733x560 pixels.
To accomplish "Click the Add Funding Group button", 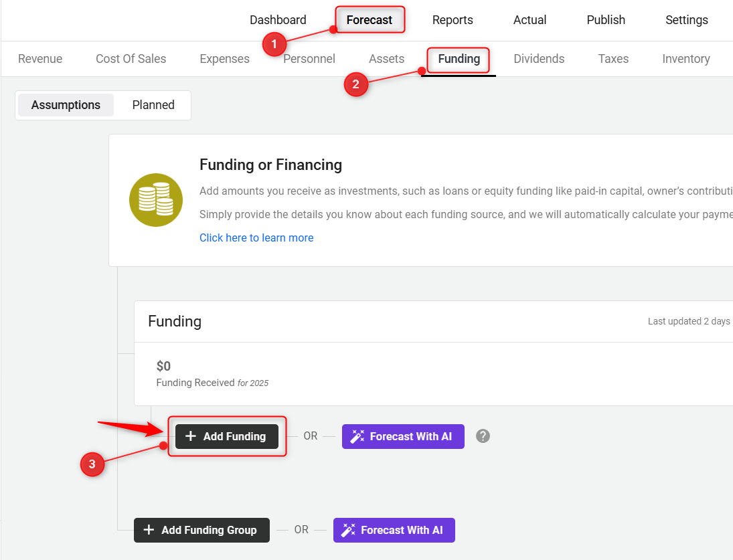I will [201, 530].
